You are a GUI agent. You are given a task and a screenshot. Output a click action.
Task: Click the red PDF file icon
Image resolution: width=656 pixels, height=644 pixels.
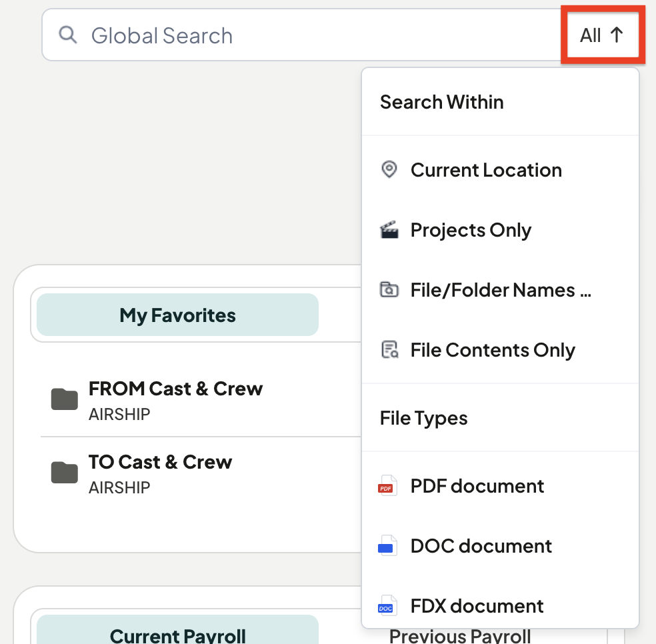click(387, 486)
